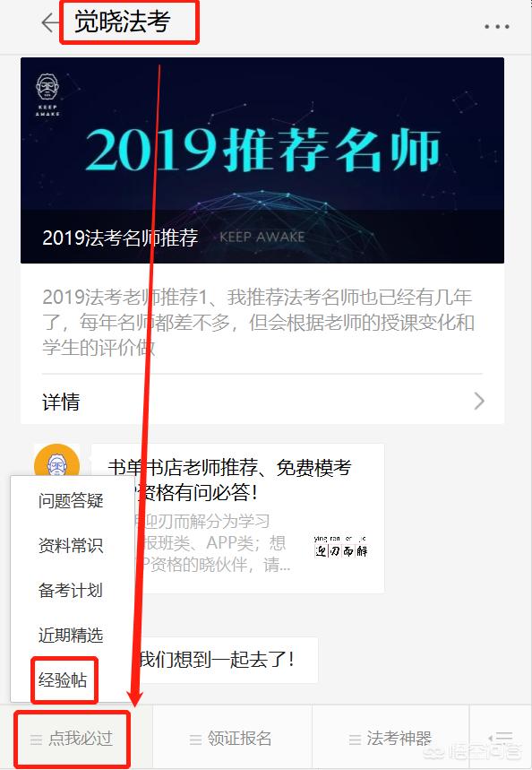The width and height of the screenshot is (532, 770).
Task: Open 经验帖 from the popup menu
Action: point(63,679)
